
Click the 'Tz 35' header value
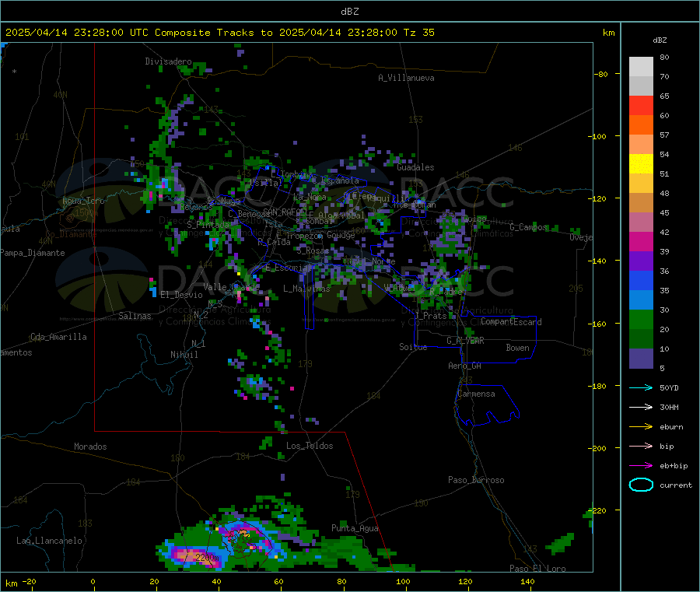(418, 33)
